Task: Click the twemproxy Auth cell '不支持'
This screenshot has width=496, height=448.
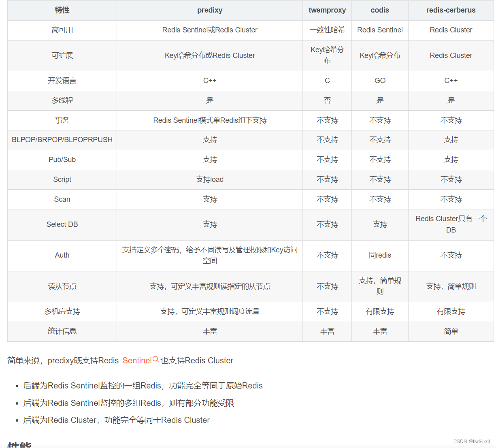Action: pyautogui.click(x=327, y=255)
